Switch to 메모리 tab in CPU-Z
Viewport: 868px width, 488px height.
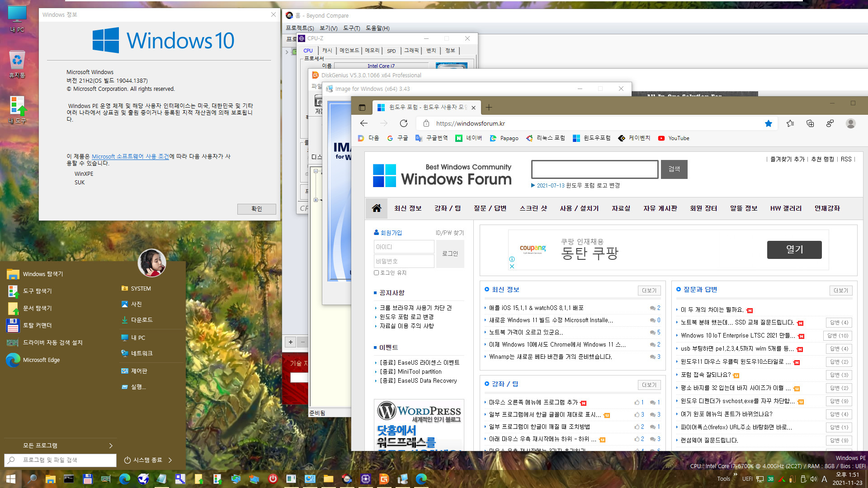click(372, 51)
